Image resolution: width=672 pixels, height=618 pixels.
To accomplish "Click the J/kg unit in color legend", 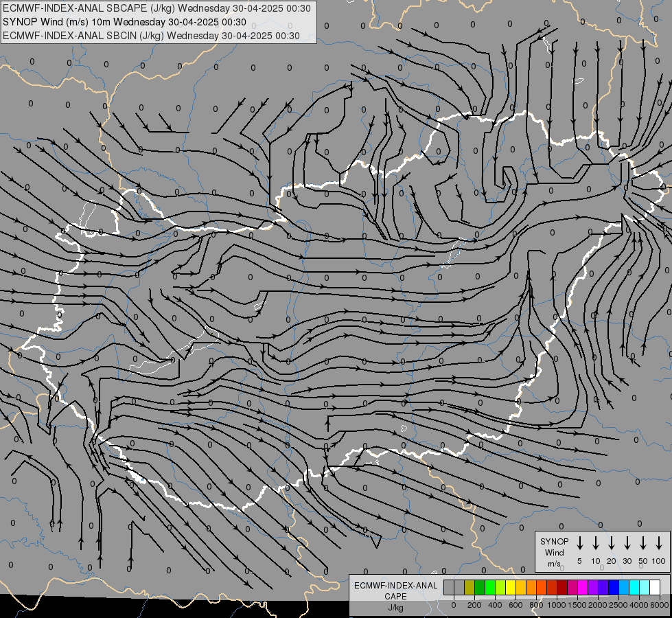I will coord(395,608).
